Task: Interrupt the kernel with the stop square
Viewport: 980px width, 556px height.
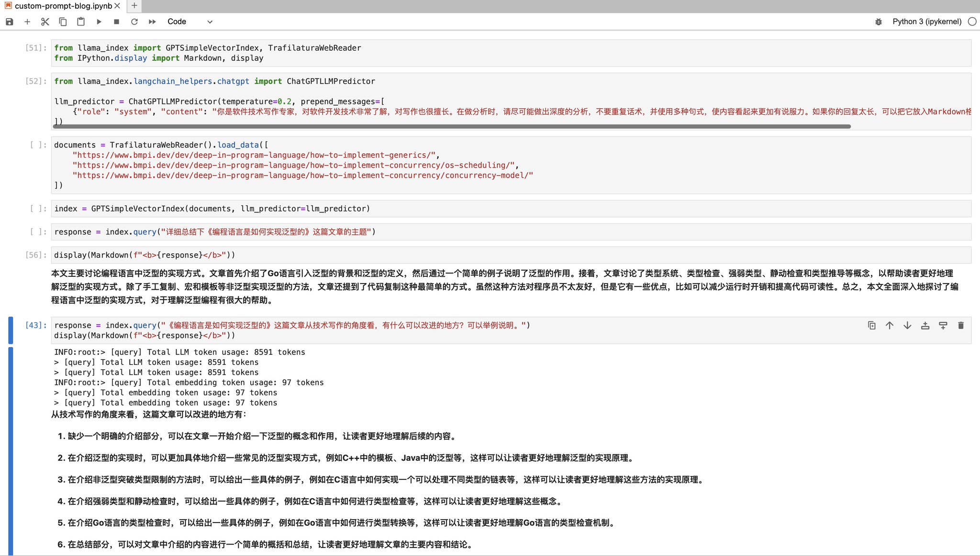Action: click(x=116, y=22)
